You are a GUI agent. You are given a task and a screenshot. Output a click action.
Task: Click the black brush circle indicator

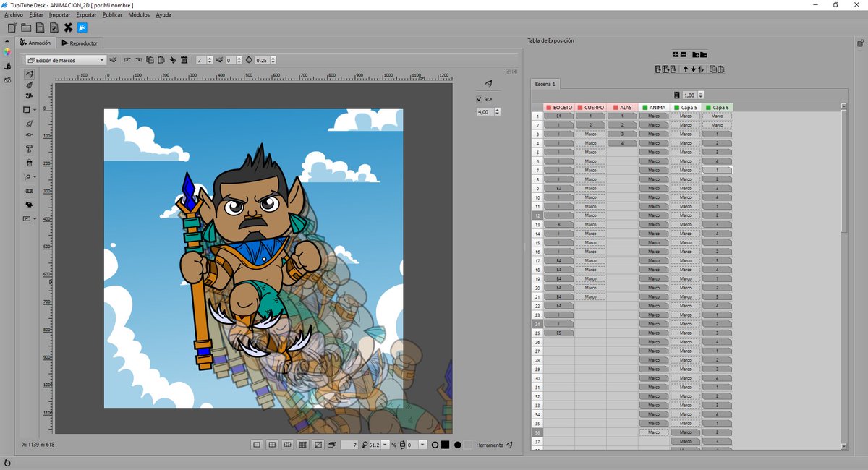[457, 445]
